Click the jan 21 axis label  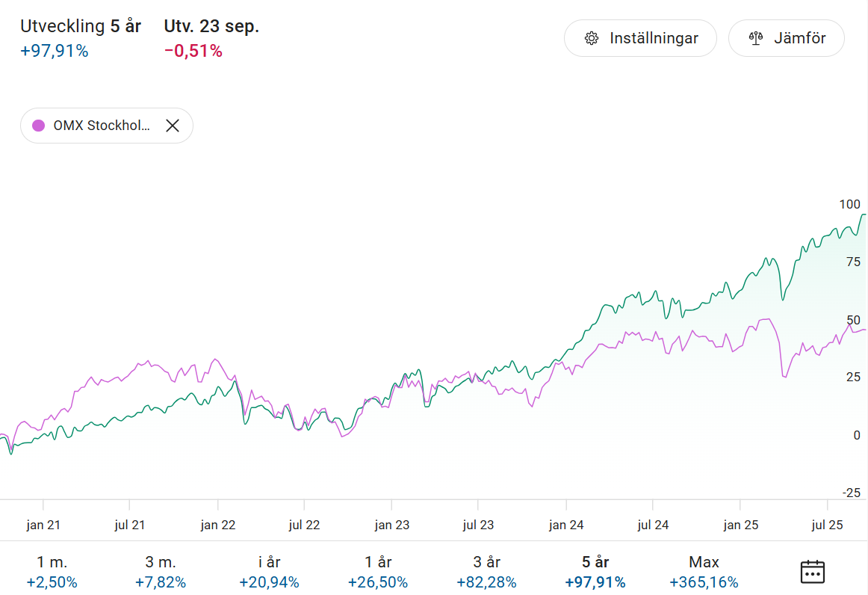click(43, 525)
